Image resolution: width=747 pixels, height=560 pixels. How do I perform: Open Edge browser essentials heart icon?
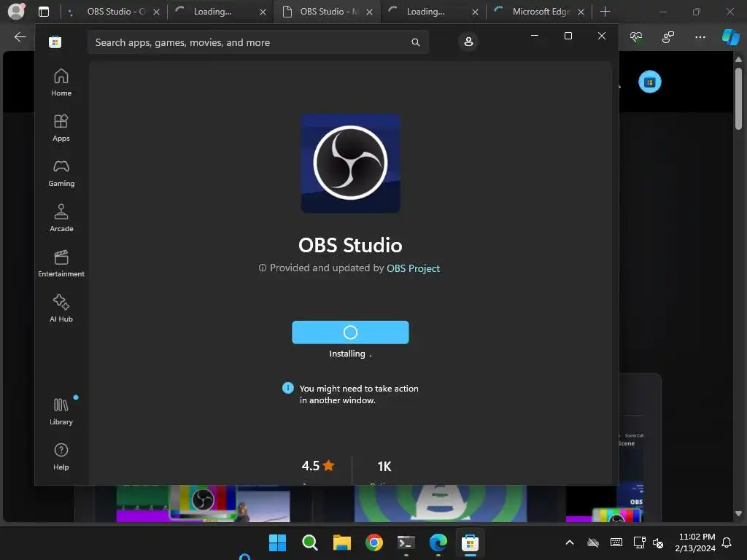coord(636,36)
